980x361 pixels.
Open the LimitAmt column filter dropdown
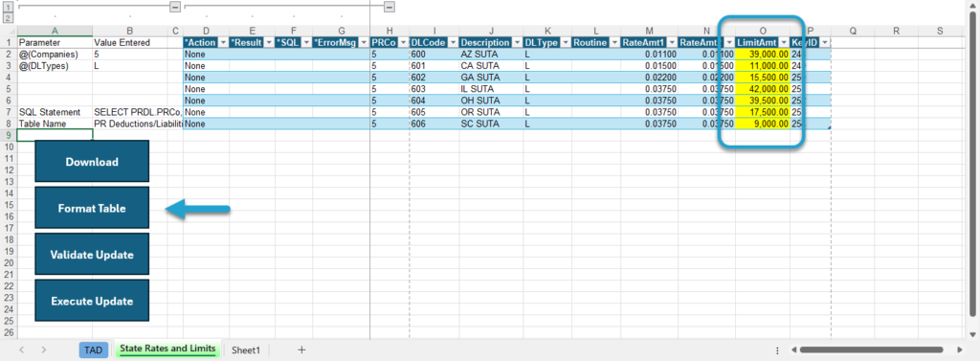tap(784, 42)
